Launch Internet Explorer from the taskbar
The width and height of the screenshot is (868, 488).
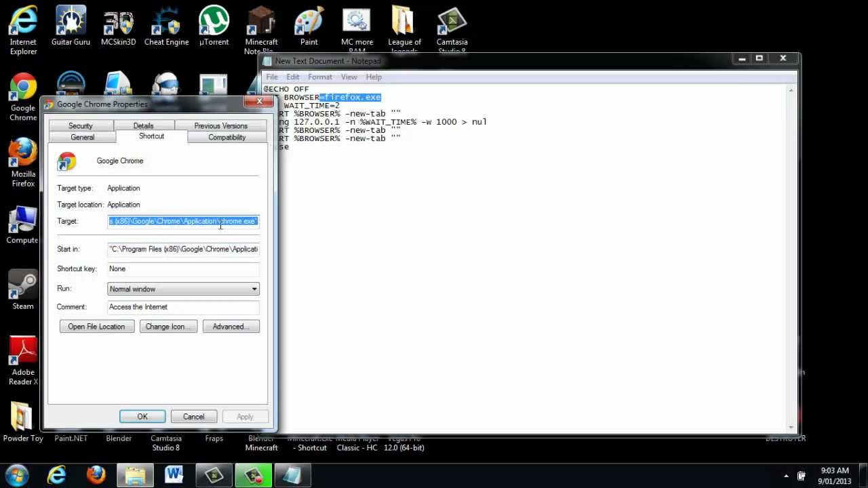57,475
